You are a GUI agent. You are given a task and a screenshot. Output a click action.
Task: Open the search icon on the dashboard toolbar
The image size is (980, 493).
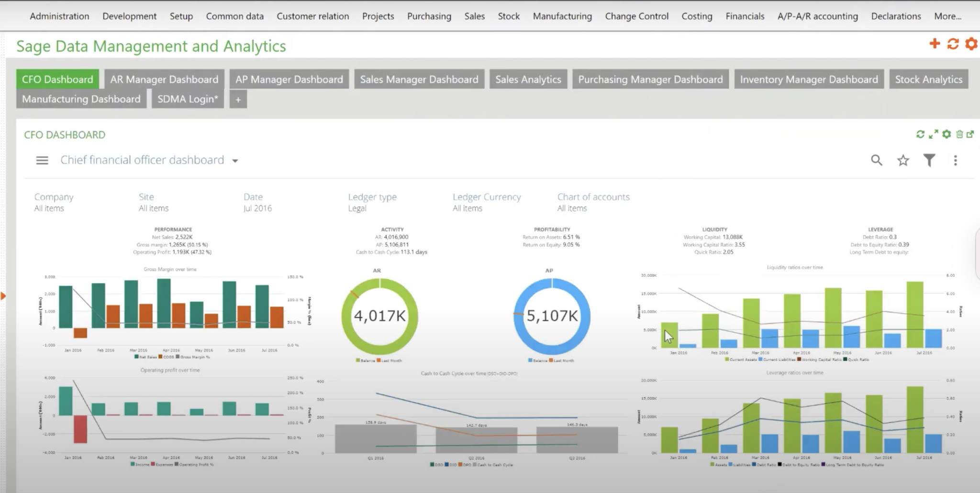click(x=877, y=160)
